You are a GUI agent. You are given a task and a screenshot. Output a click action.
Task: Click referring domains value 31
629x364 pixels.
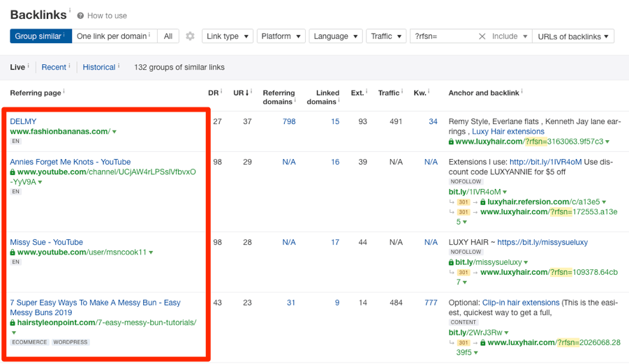291,303
